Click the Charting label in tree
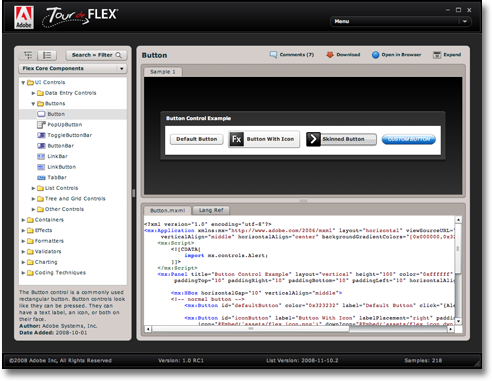The image size is (492, 381). (x=46, y=262)
